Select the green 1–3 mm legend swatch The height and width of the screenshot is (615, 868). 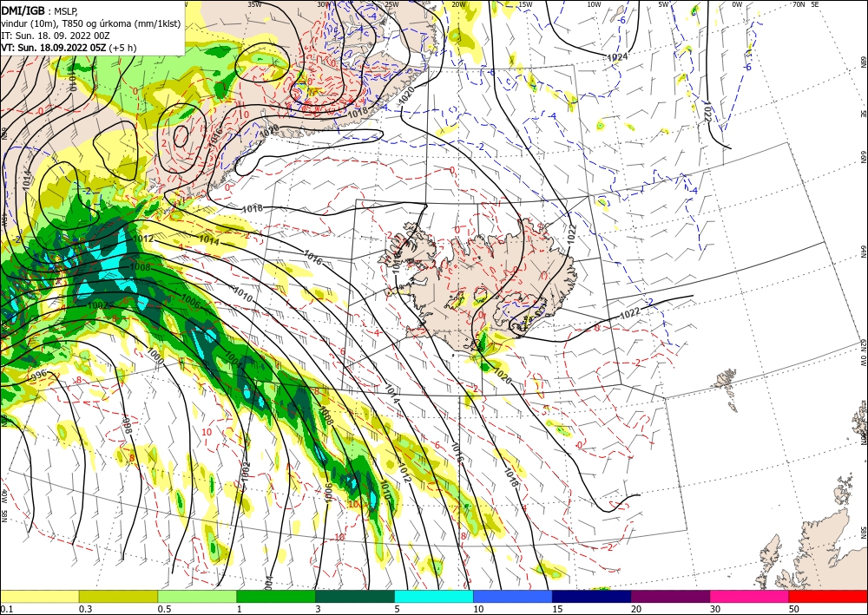pos(276,596)
